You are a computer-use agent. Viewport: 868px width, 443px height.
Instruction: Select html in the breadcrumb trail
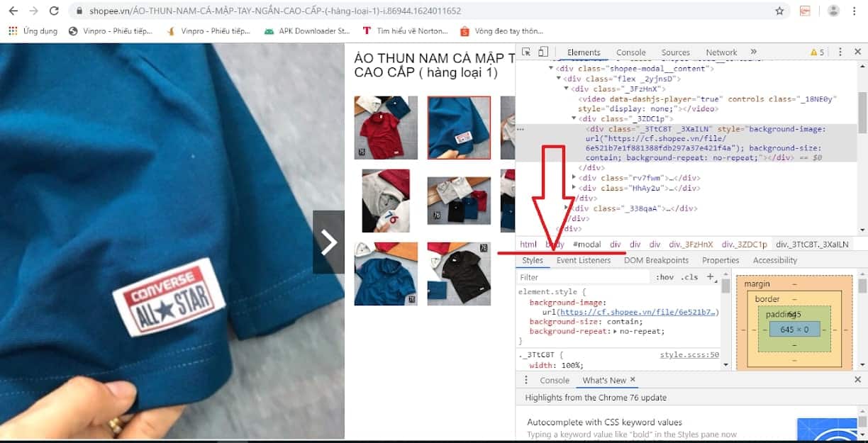click(x=528, y=245)
